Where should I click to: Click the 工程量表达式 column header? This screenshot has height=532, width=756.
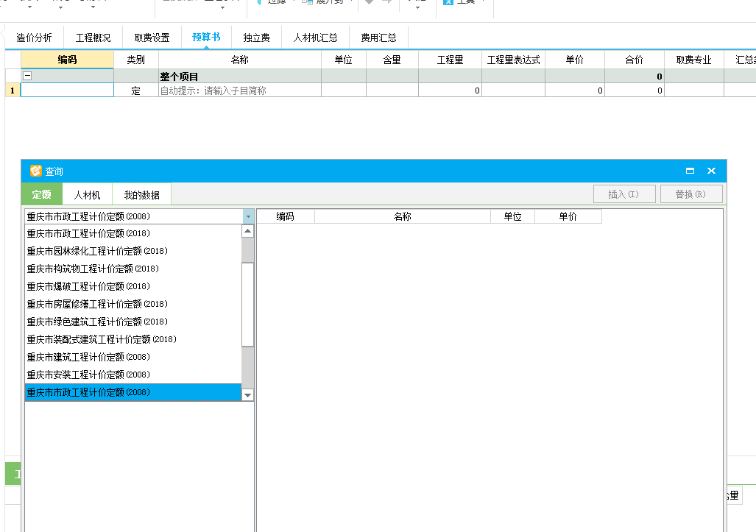click(x=514, y=60)
